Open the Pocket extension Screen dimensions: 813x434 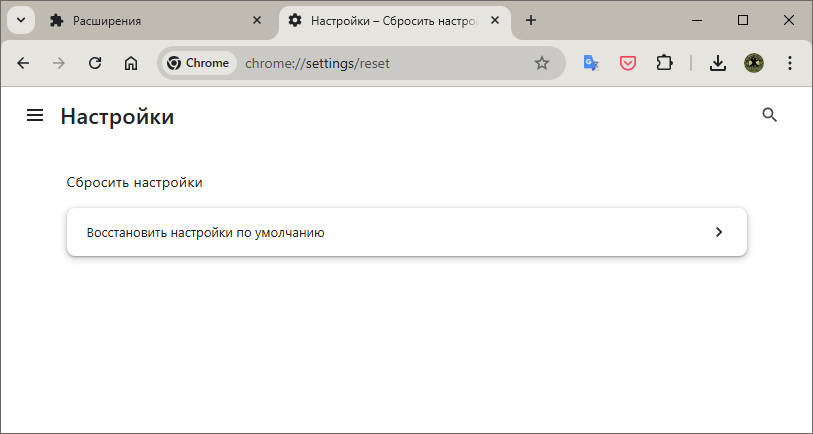coord(628,63)
